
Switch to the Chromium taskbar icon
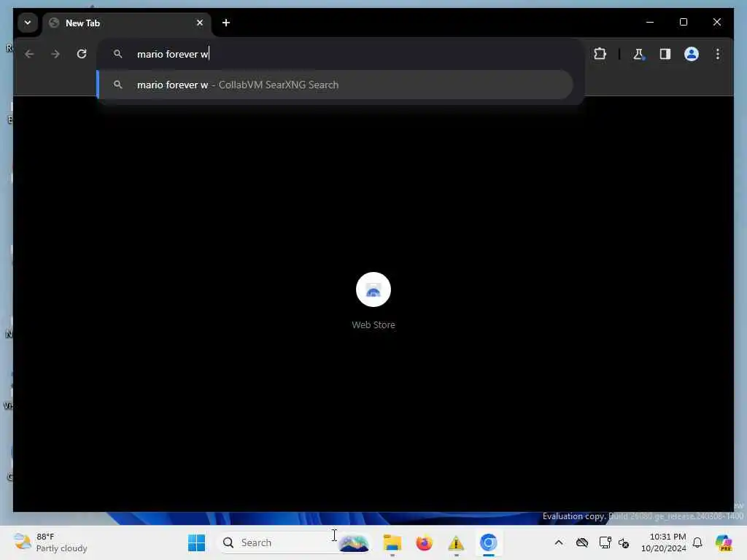pos(488,542)
